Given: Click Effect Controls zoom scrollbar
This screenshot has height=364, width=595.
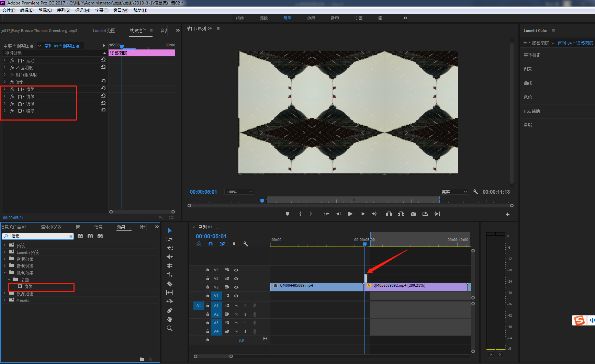Looking at the screenshot, I should (x=142, y=212).
